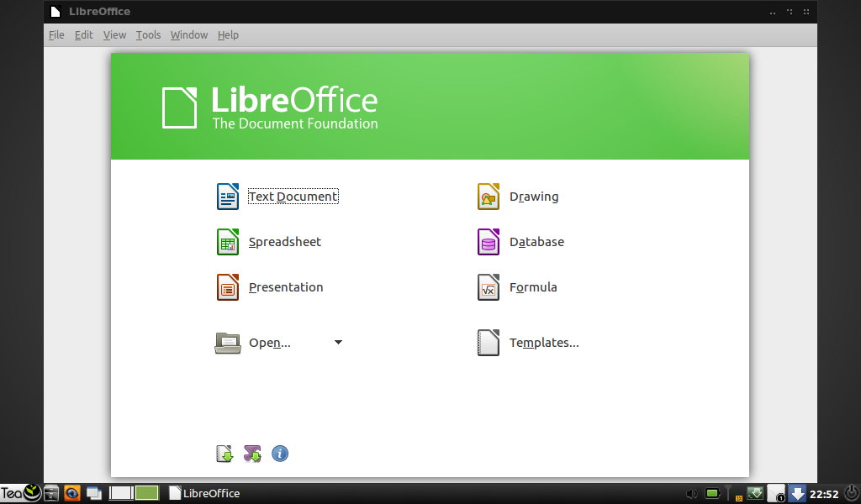Image resolution: width=861 pixels, height=504 pixels.
Task: Open the File menu
Action: (x=56, y=35)
